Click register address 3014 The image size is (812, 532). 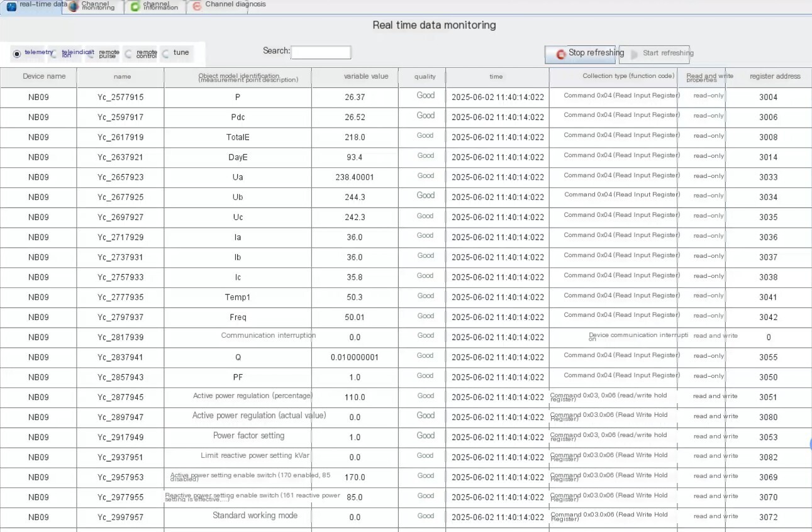(x=769, y=158)
